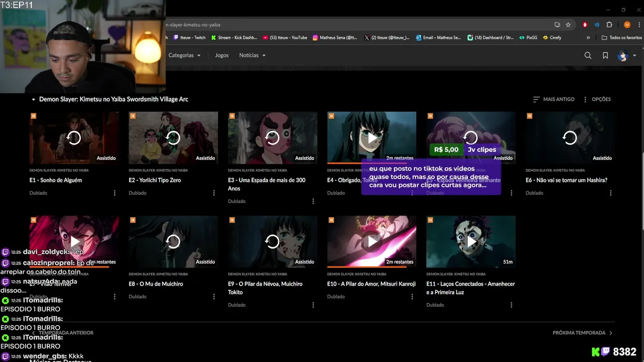The image size is (644, 362).
Task: Open Dashboard Streamlabs bookmark
Action: 491,38
